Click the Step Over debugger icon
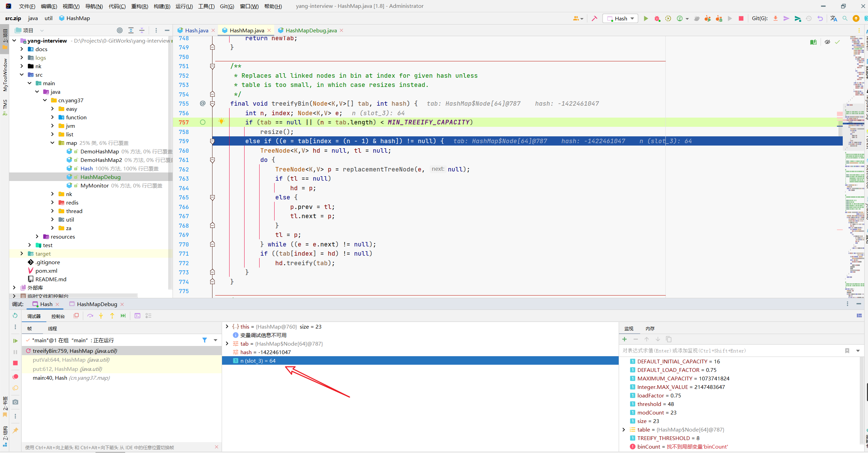 90,316
